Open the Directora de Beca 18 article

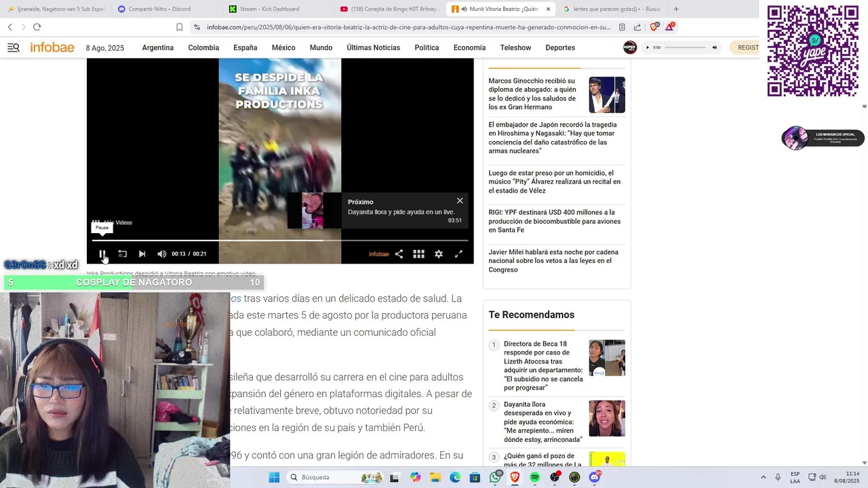(543, 366)
